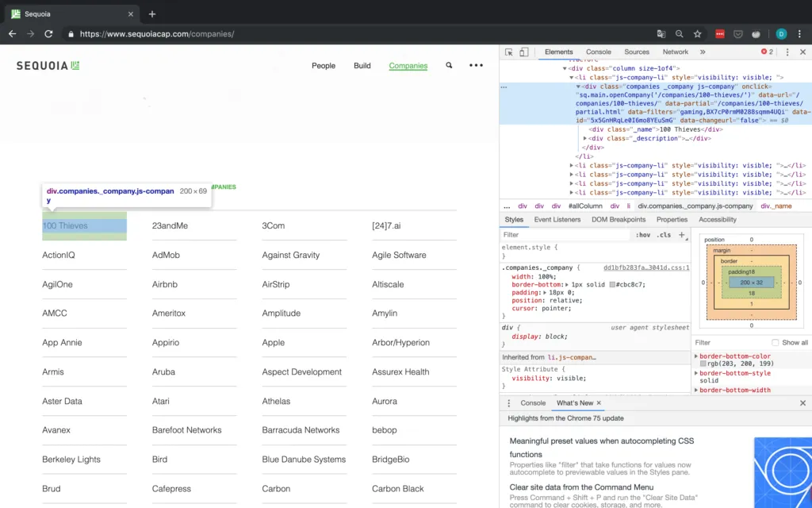
Task: Click the Pocket extension icon
Action: 738,33
